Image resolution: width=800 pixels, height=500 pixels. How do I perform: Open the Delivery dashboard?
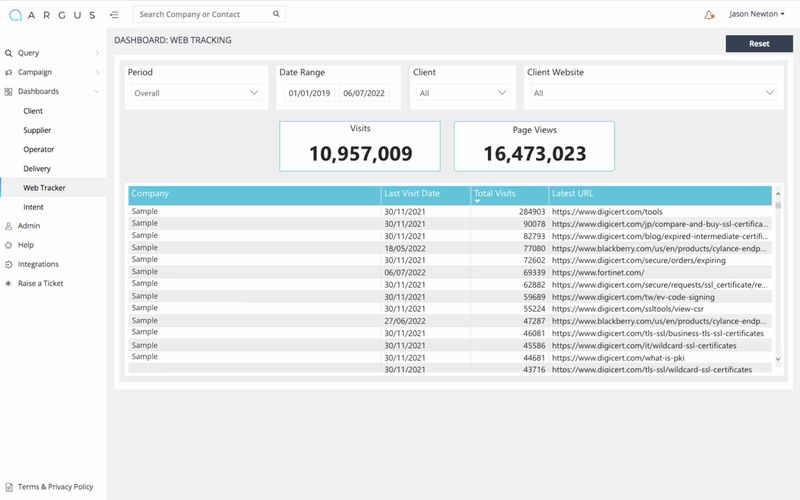click(37, 168)
